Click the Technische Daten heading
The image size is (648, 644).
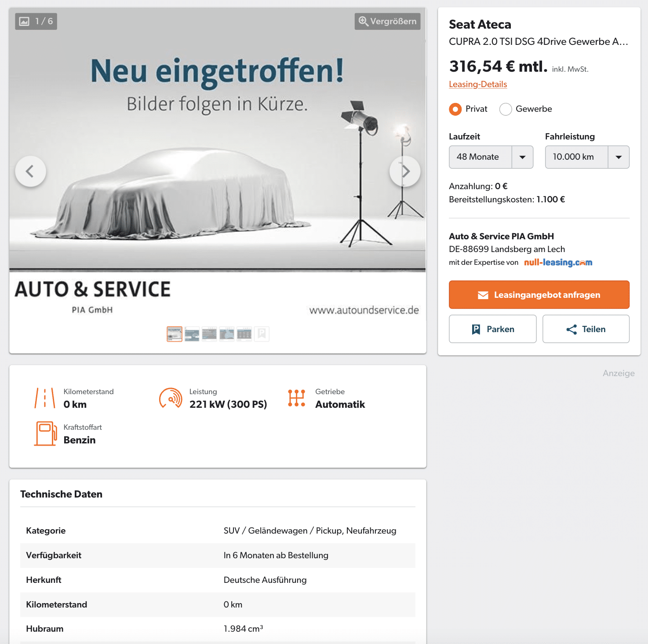61,494
